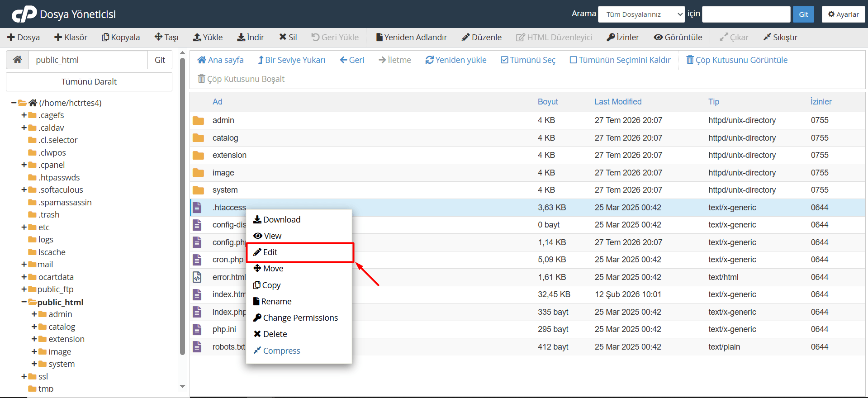Go to Ana sayfa home
Image resolution: width=868 pixels, height=398 pixels.
point(221,60)
